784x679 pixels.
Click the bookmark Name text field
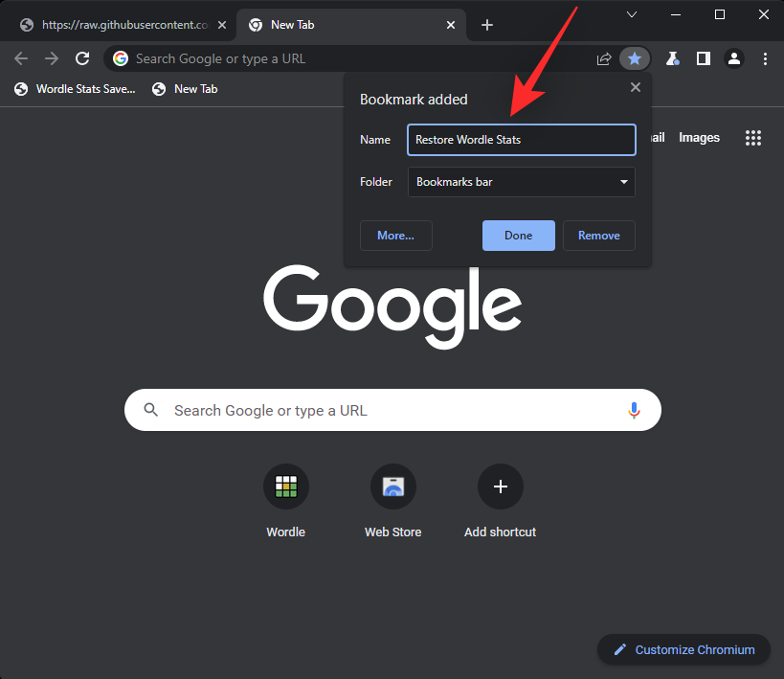tap(522, 140)
